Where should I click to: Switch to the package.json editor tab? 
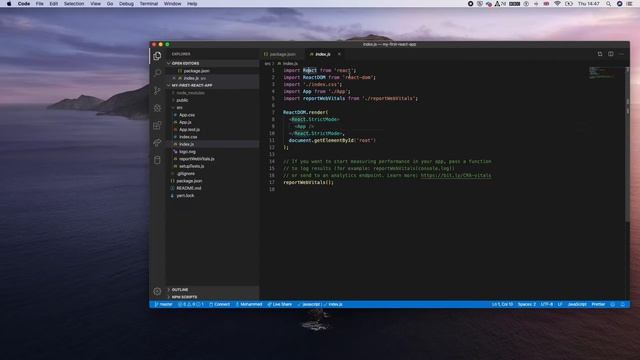coord(282,54)
